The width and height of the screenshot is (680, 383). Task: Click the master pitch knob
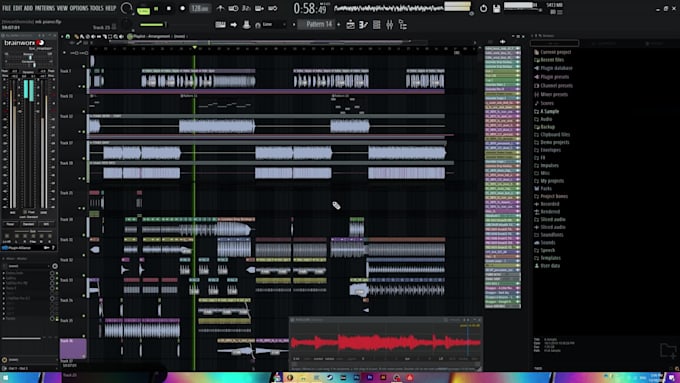pyautogui.click(x=126, y=25)
